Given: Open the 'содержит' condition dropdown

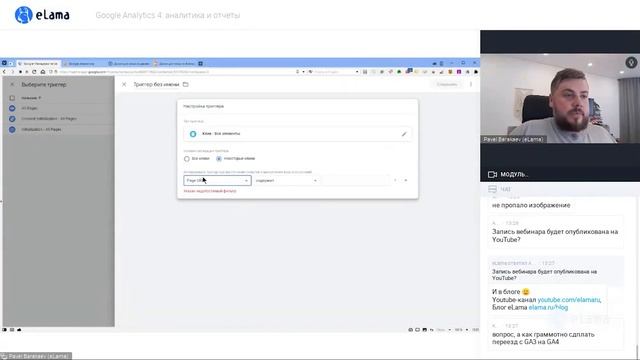Looking at the screenshot, I should coord(286,180).
